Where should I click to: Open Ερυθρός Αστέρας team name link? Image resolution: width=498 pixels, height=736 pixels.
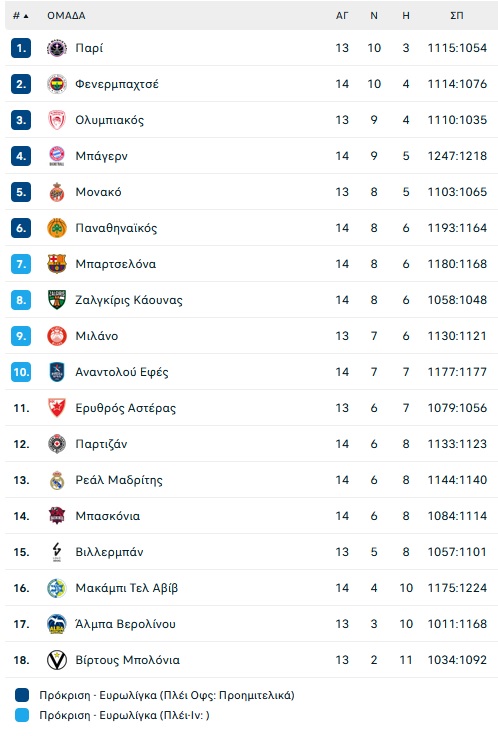click(126, 408)
